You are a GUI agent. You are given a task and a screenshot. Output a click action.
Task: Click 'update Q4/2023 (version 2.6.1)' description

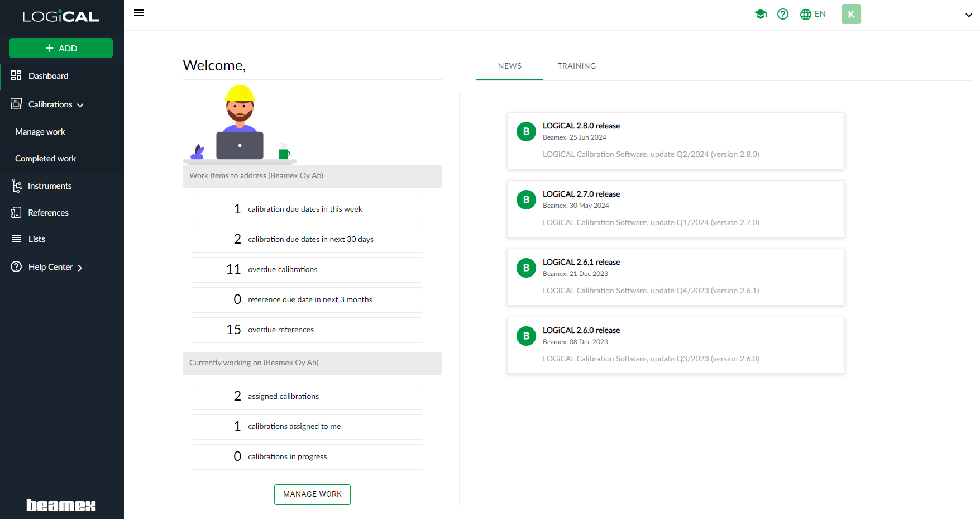click(x=705, y=291)
